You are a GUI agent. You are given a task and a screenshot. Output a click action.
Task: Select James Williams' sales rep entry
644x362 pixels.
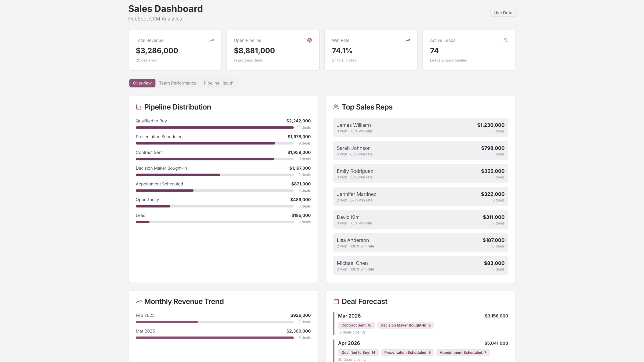point(420,127)
